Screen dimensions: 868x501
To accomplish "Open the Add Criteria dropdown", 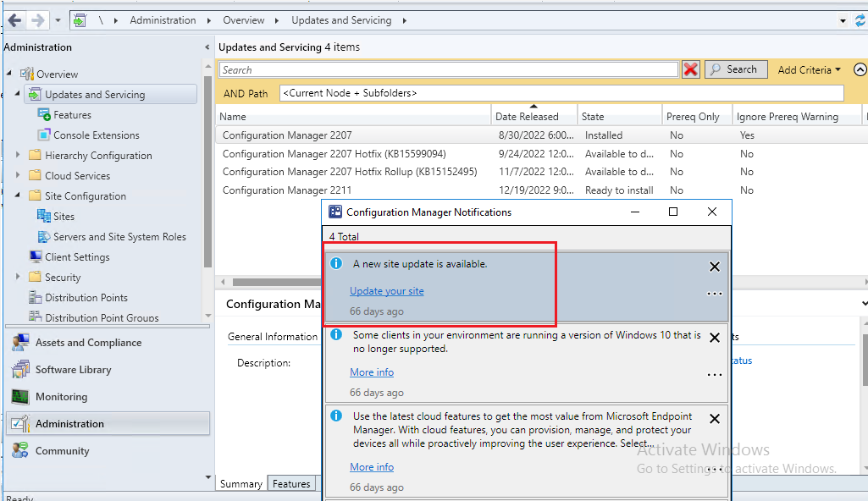I will [x=805, y=69].
